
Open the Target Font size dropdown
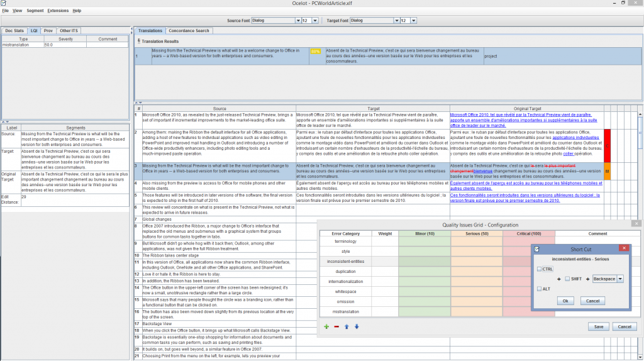[x=414, y=21]
